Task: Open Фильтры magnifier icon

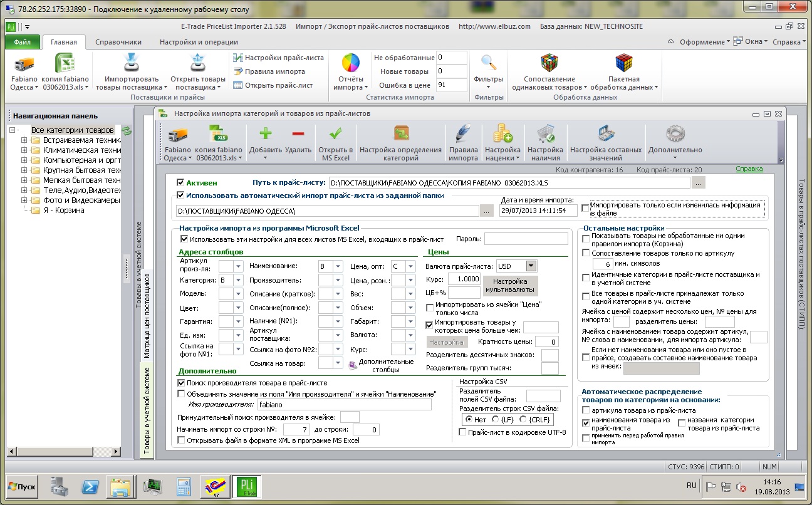Action: pyautogui.click(x=489, y=63)
